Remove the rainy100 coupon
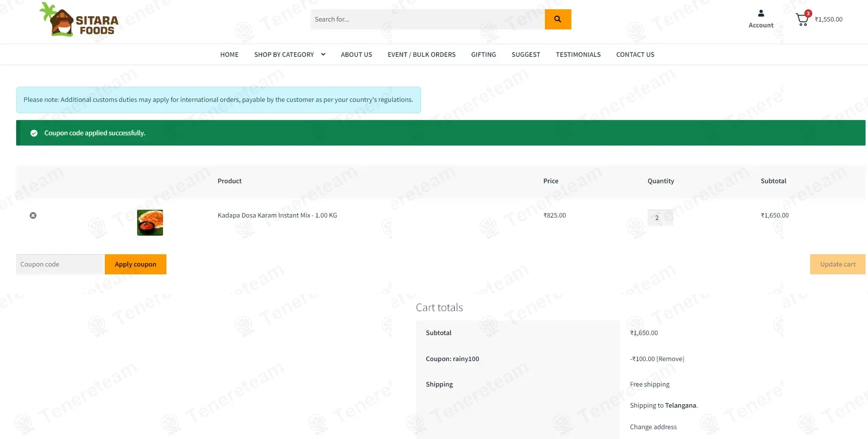Screen dimensions: 868x439 tap(670, 359)
